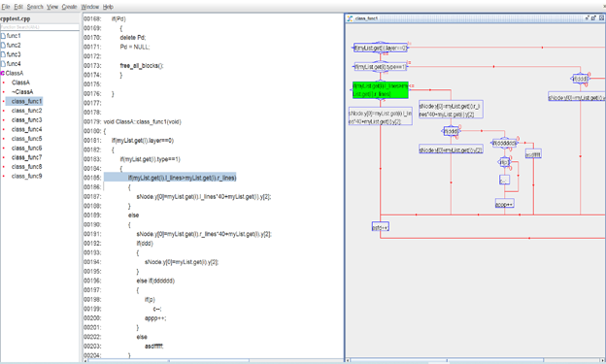Screen dimensions: 606x364
Task: Click code line 'appp++;'
Action: (155, 318)
